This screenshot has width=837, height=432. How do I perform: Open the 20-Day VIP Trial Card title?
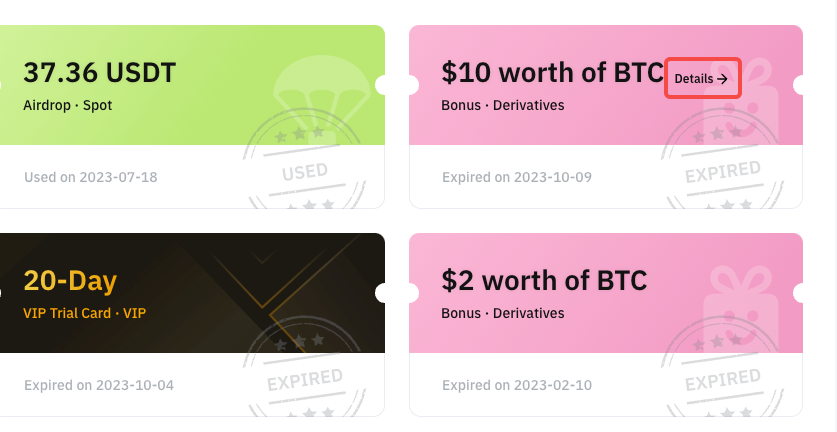click(x=71, y=280)
